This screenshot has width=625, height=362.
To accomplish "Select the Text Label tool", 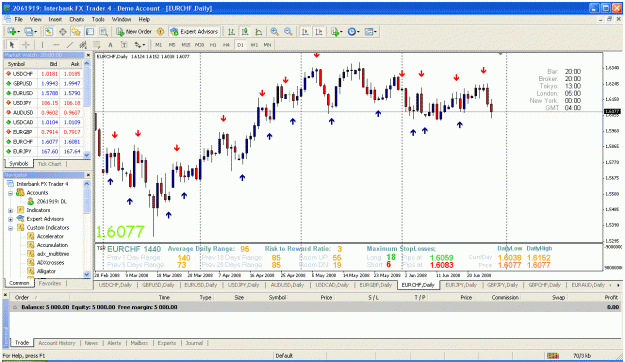I will pos(124,45).
